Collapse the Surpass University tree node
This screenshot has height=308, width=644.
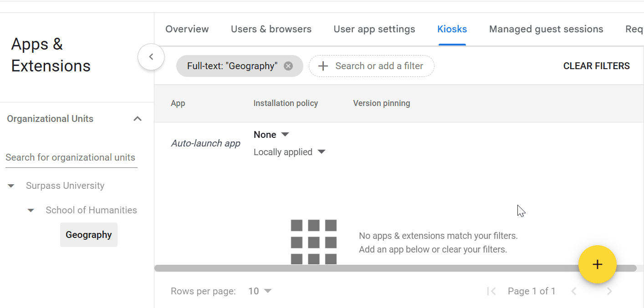[11, 186]
